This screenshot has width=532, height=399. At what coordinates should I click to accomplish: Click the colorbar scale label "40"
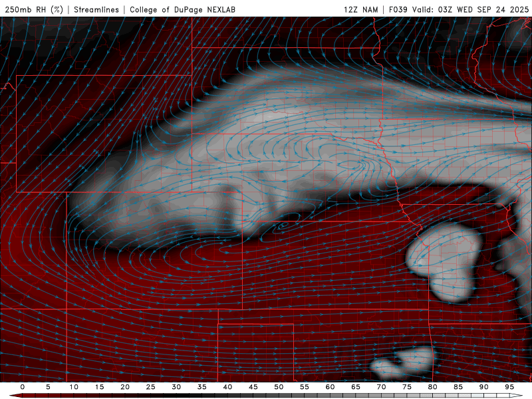point(227,387)
